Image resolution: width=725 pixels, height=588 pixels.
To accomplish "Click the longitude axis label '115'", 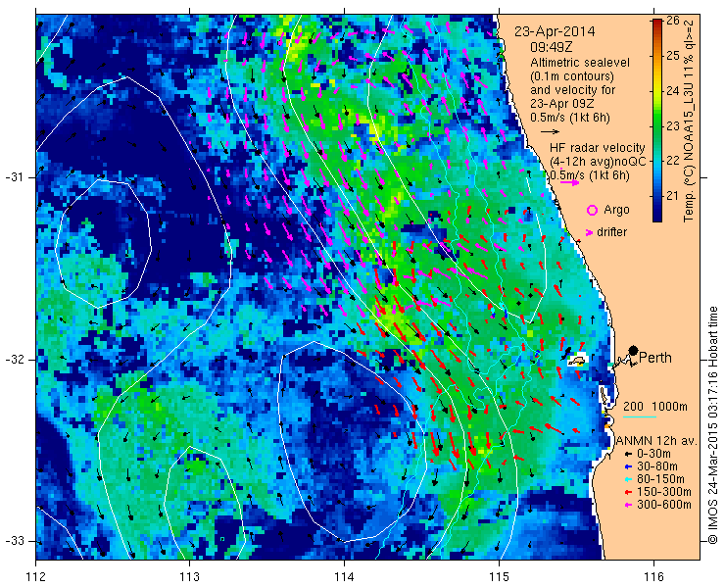I will click(499, 576).
